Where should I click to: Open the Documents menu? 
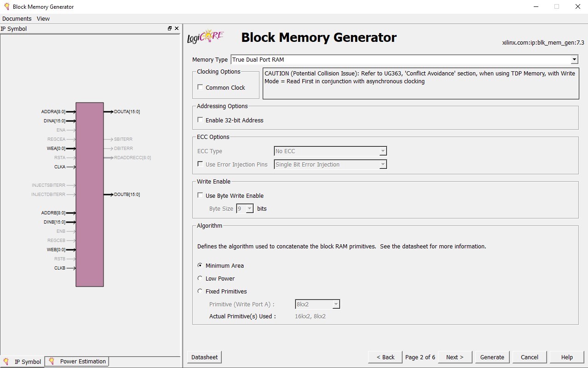(17, 19)
